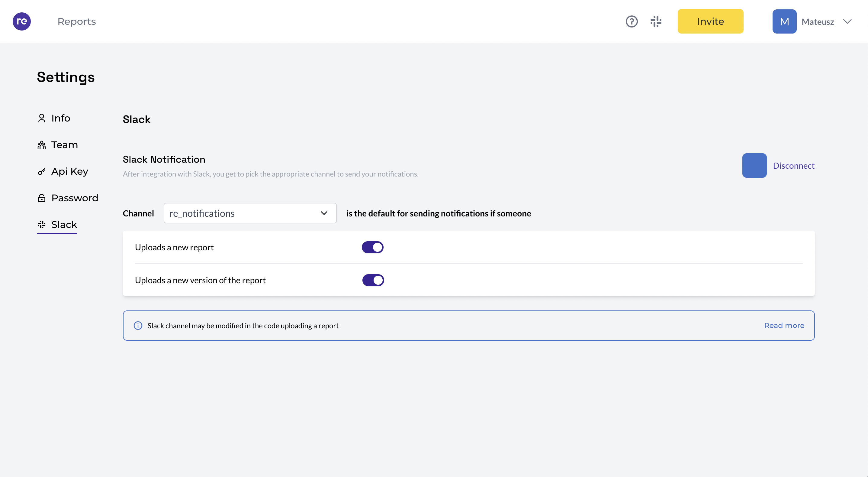
Task: Switch to the Api Key settings tab
Action: [x=63, y=172]
